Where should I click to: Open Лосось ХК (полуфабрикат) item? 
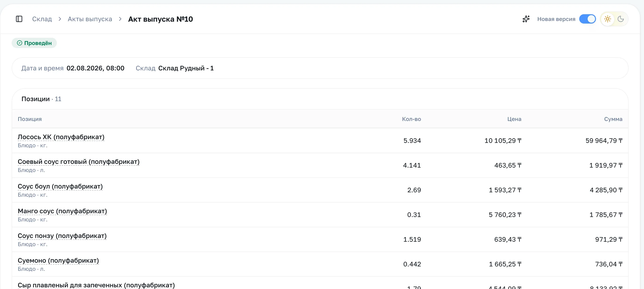pos(61,137)
